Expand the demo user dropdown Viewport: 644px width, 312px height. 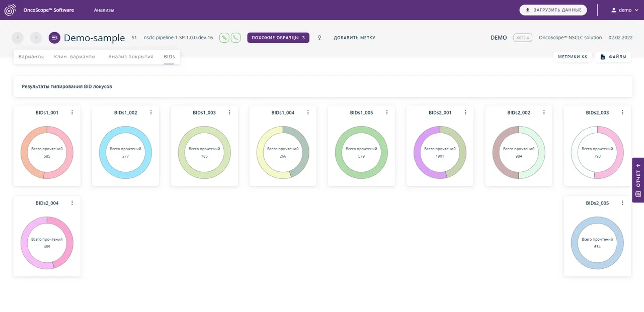[621, 10]
